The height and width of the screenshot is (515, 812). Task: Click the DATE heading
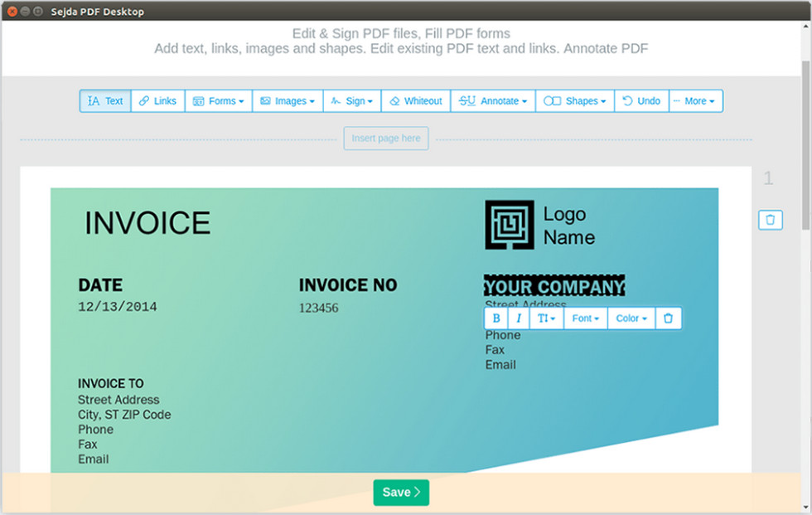pyautogui.click(x=100, y=285)
